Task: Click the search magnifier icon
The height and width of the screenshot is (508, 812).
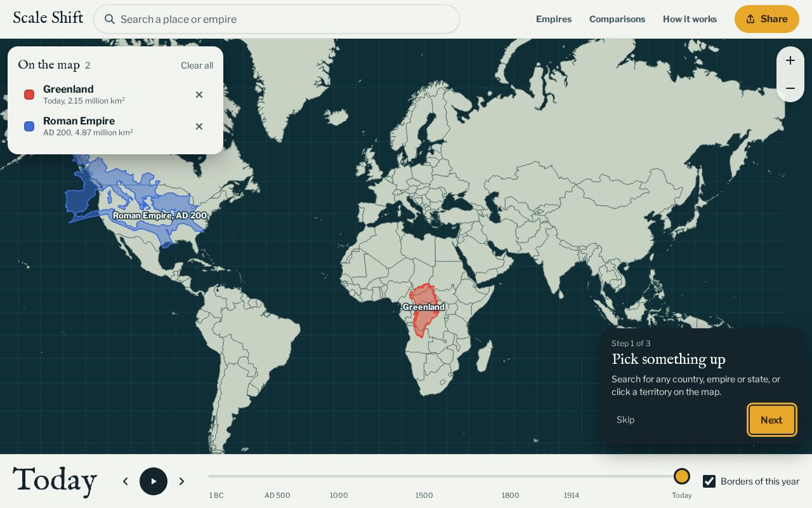Action: tap(110, 19)
